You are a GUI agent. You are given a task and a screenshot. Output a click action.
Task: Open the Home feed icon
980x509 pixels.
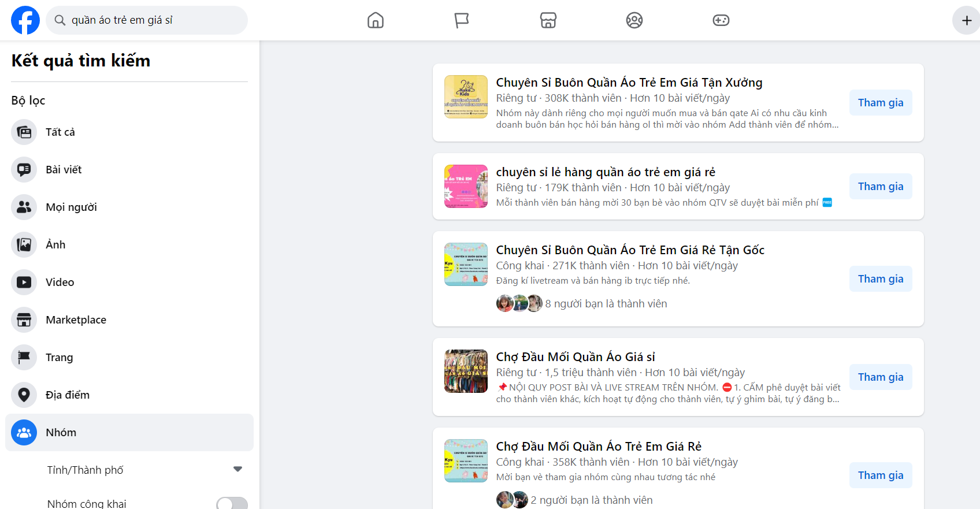click(376, 20)
